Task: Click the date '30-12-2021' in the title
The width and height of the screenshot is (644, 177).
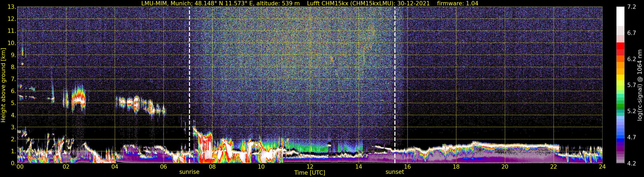Action: point(414,3)
